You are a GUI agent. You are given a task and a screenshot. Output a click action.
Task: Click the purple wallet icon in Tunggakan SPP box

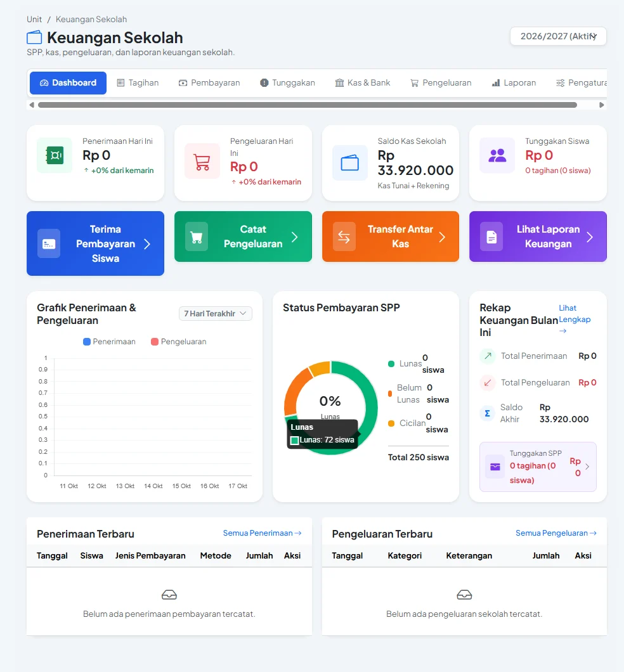pos(495,467)
